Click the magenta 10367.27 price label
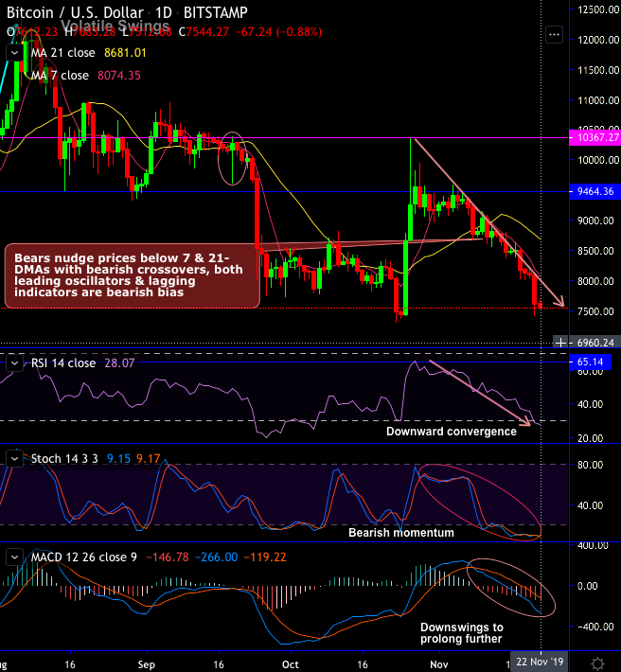The image size is (621, 672). pyautogui.click(x=594, y=137)
